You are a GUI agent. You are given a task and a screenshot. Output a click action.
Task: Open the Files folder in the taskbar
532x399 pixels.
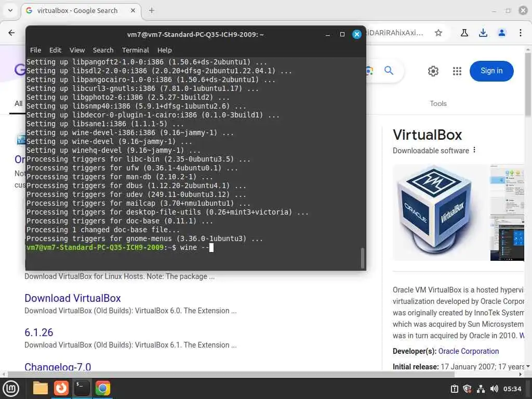click(x=41, y=388)
